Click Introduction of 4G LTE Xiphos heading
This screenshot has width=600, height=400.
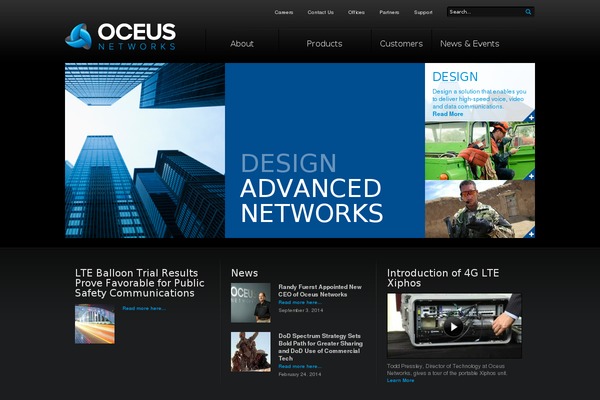443,278
